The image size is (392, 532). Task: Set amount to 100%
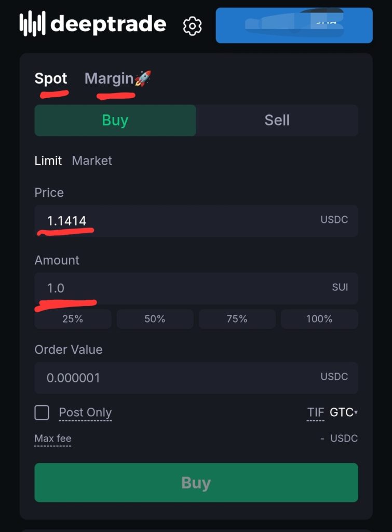(x=319, y=319)
